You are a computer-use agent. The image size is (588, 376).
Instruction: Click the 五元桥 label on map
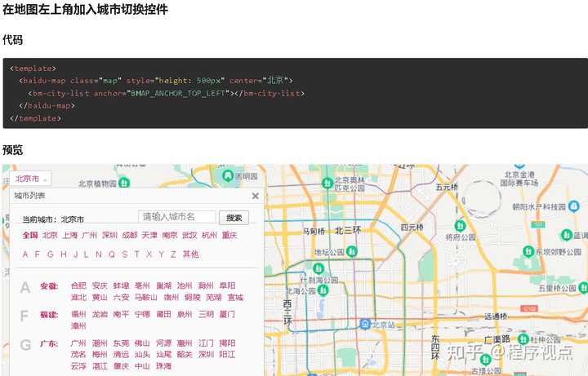coord(447,187)
